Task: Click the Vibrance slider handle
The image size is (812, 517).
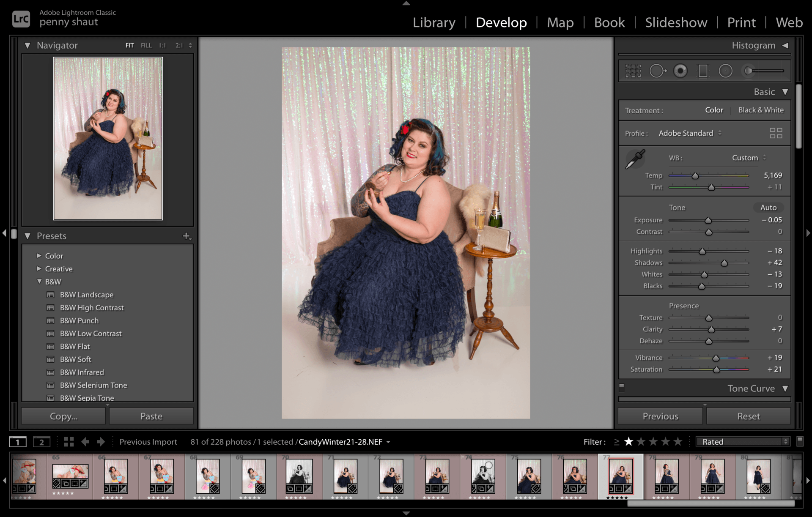Action: (x=716, y=358)
